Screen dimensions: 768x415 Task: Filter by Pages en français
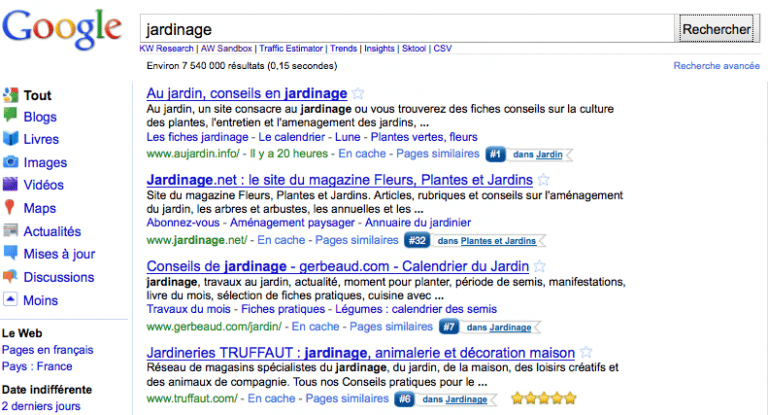click(48, 350)
